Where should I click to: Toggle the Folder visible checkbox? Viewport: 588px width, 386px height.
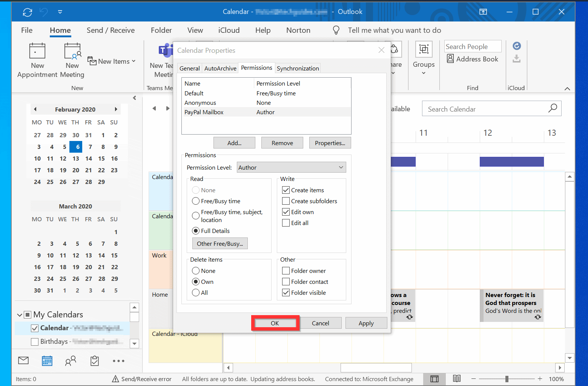coord(286,293)
